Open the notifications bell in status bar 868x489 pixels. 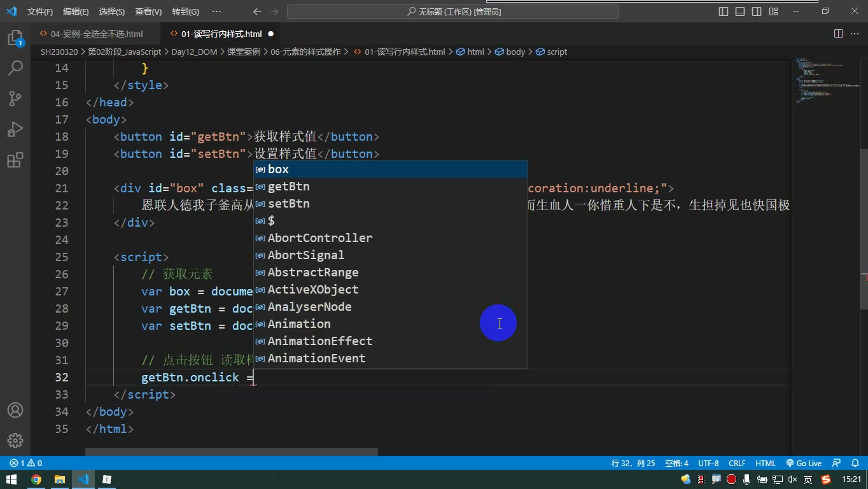(x=855, y=463)
